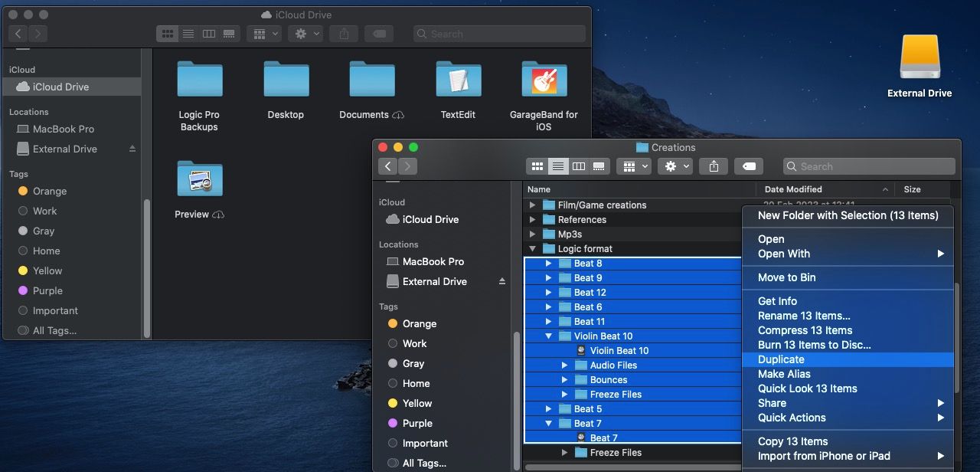Screen dimensions: 980x472
Task: Switch Creations window to gallery view
Action: 598,166
